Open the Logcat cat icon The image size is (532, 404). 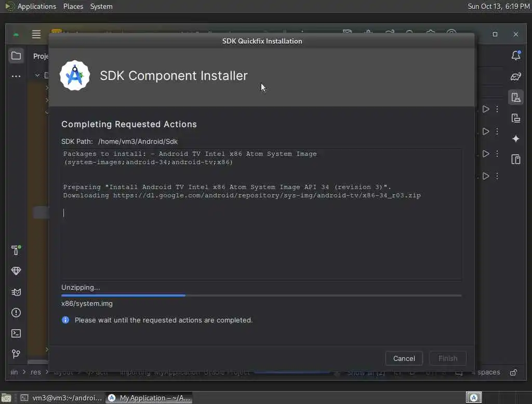pos(16,292)
